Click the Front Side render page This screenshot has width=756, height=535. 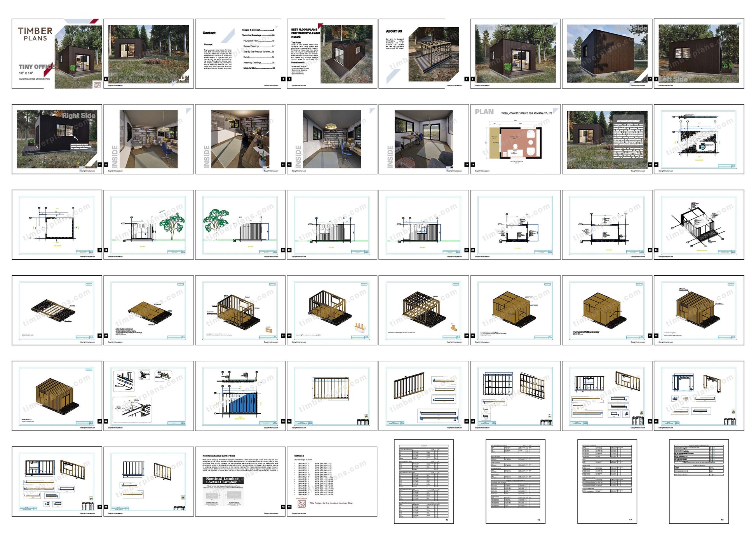pyautogui.click(x=515, y=54)
